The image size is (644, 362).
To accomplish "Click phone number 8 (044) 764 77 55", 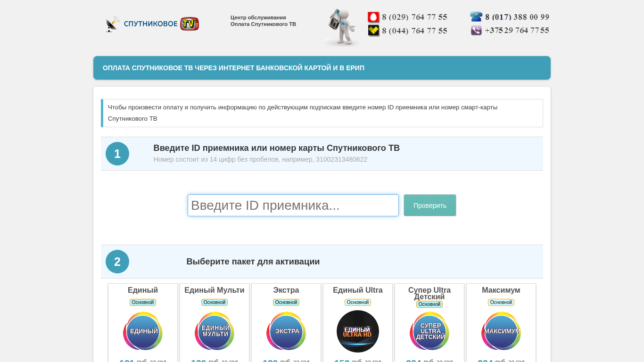I will [x=414, y=31].
